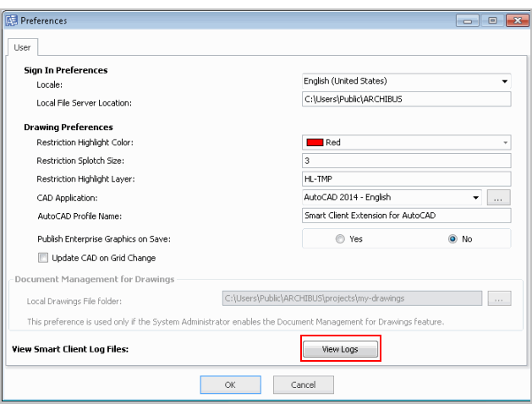Image resolution: width=532 pixels, height=404 pixels.
Task: Open the CAD Application dropdown
Action: point(476,198)
